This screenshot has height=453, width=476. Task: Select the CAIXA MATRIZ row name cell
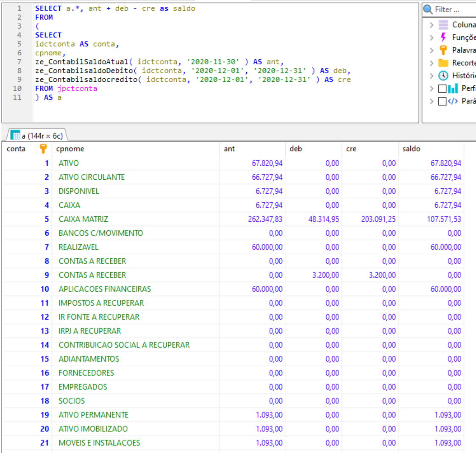pos(84,219)
